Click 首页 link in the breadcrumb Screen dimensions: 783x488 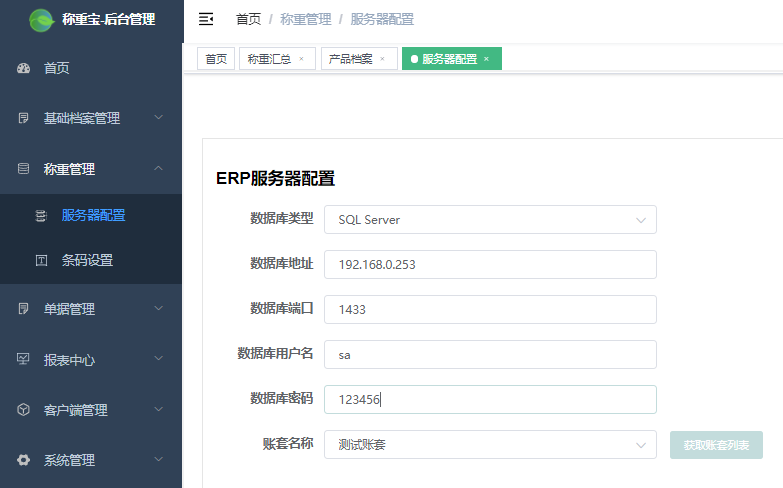[x=248, y=19]
